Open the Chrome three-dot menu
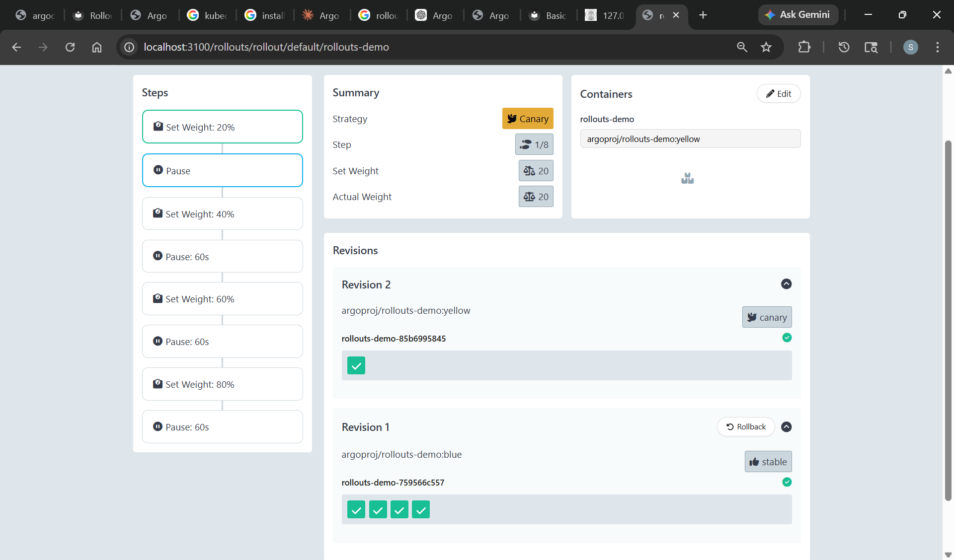 tap(938, 47)
